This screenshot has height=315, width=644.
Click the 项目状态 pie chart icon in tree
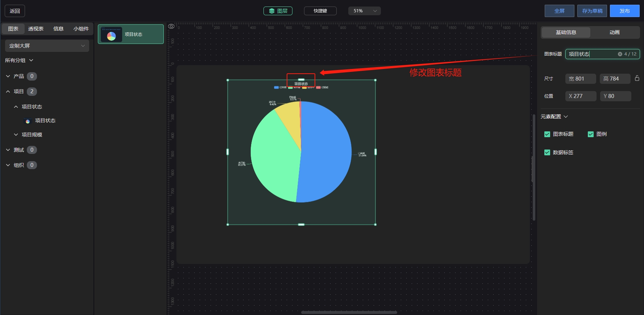pyautogui.click(x=28, y=121)
